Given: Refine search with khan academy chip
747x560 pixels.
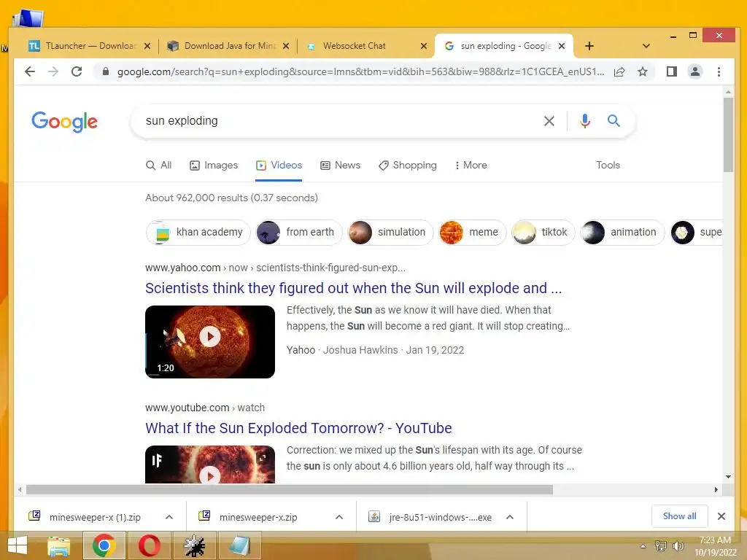Looking at the screenshot, I should (x=198, y=233).
